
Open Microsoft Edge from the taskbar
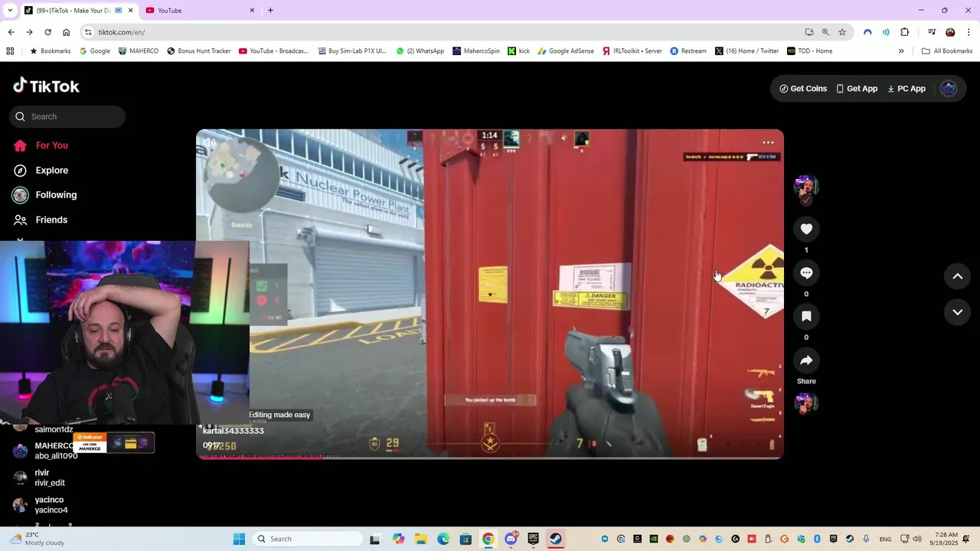click(443, 539)
